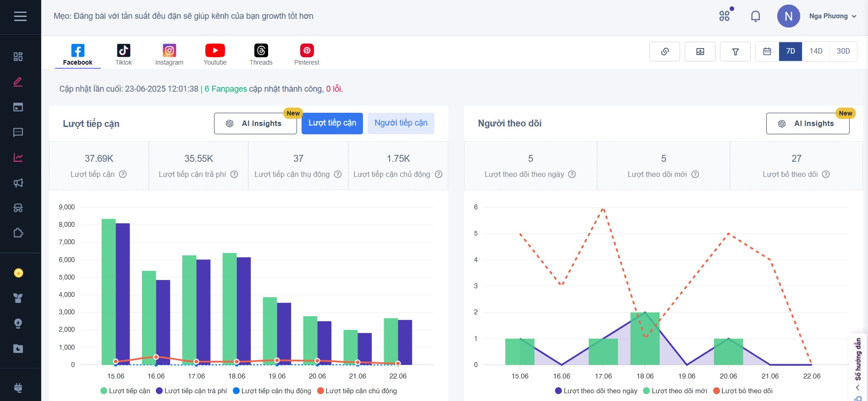The height and width of the screenshot is (401, 868).
Task: Open the lightbulb ideas icon in sidebar
Action: 18,324
